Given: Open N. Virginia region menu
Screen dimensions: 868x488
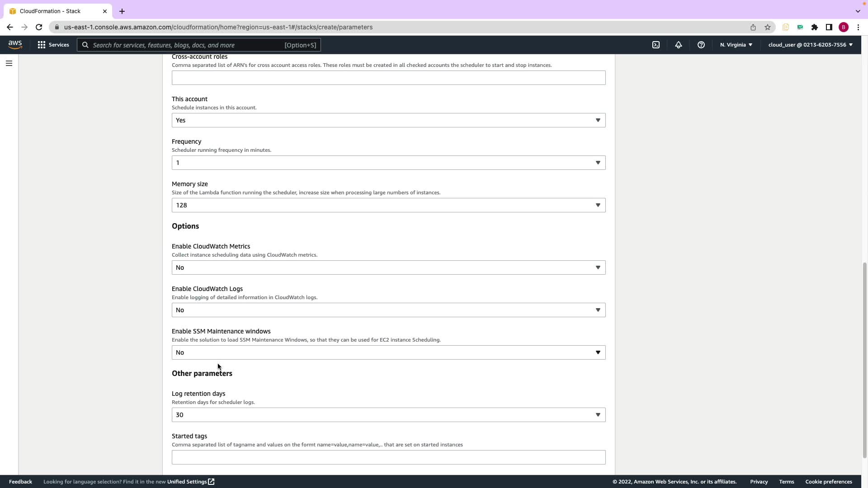Looking at the screenshot, I should (736, 45).
